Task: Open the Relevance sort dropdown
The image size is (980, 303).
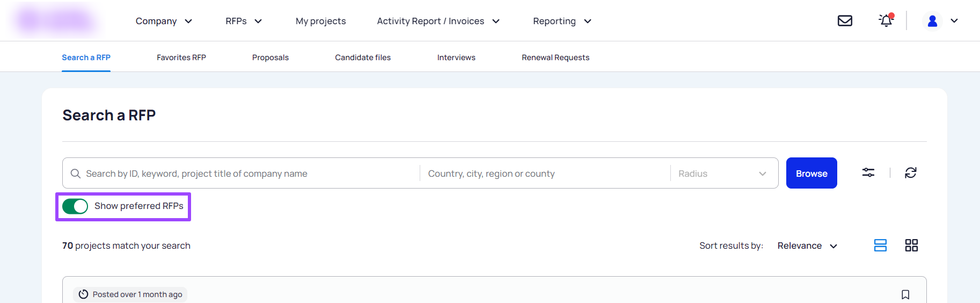Action: [x=807, y=246]
